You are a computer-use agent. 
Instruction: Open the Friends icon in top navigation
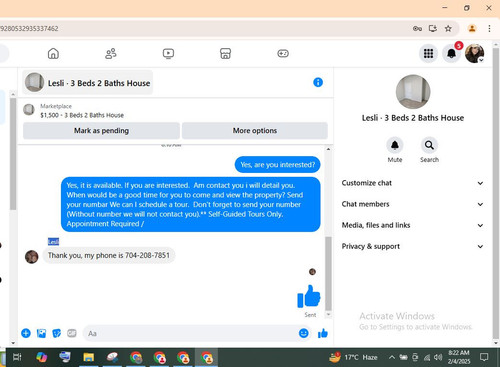(x=111, y=53)
